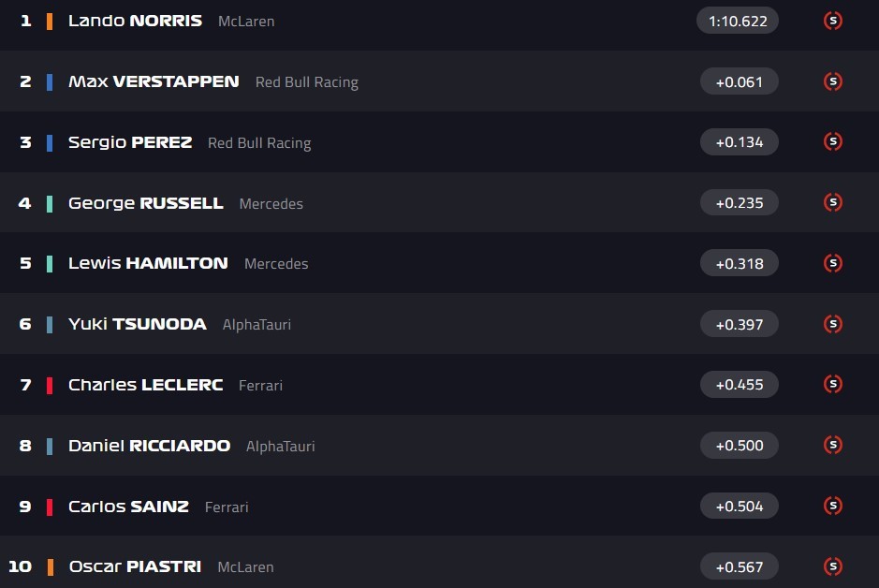The image size is (879, 588).
Task: Click Norris's 1:10.622 lap time badge
Action: tap(738, 21)
